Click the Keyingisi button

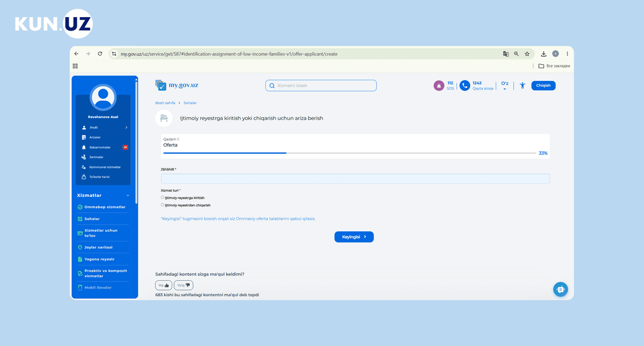[x=354, y=237]
